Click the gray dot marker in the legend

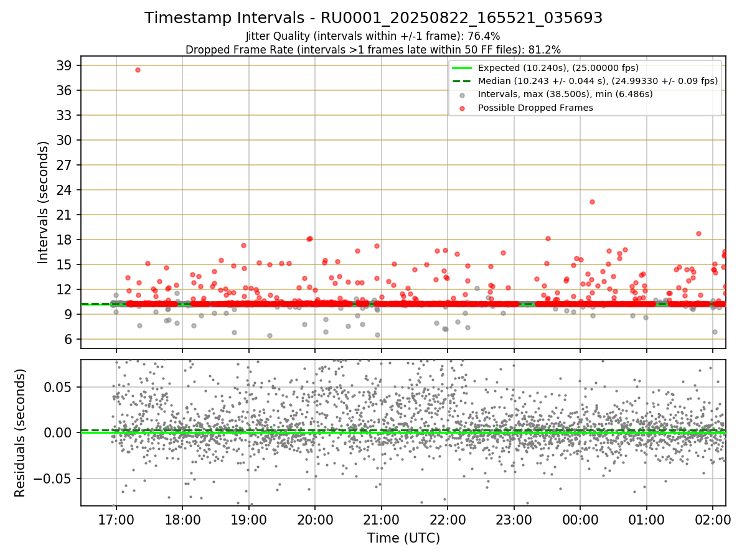(x=462, y=95)
